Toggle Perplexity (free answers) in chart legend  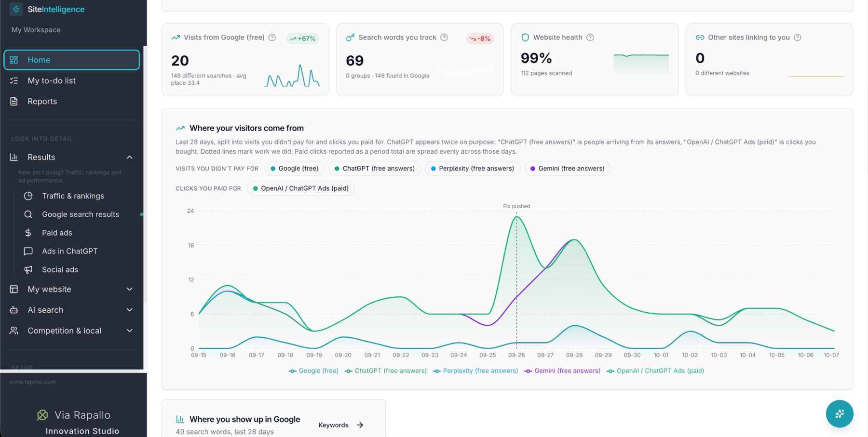pyautogui.click(x=475, y=371)
